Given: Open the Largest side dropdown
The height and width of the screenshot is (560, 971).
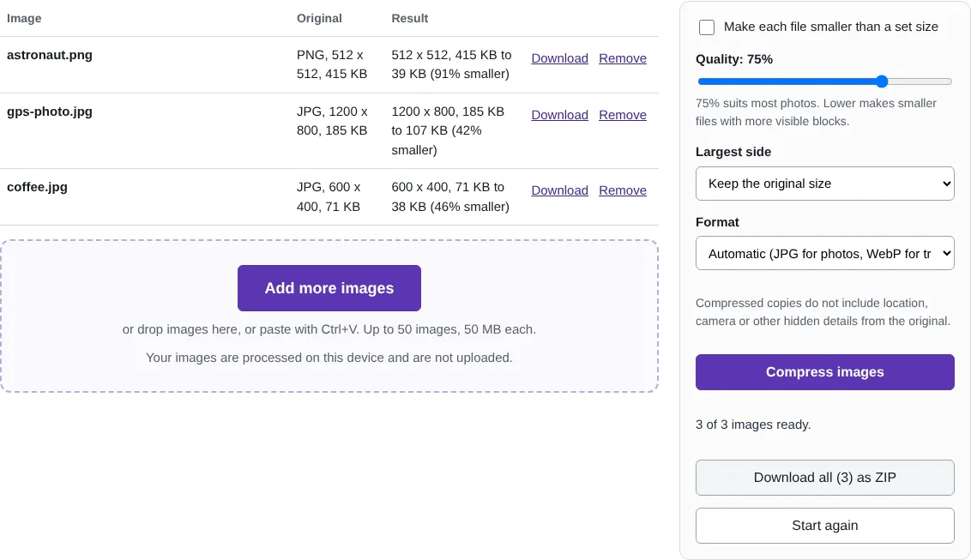Looking at the screenshot, I should pos(825,184).
